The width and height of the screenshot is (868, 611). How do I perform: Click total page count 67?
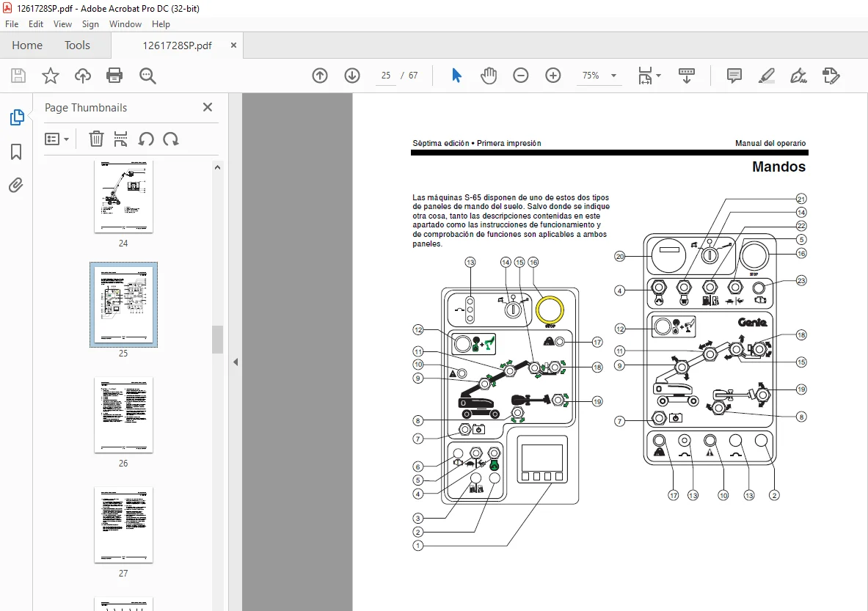point(414,76)
